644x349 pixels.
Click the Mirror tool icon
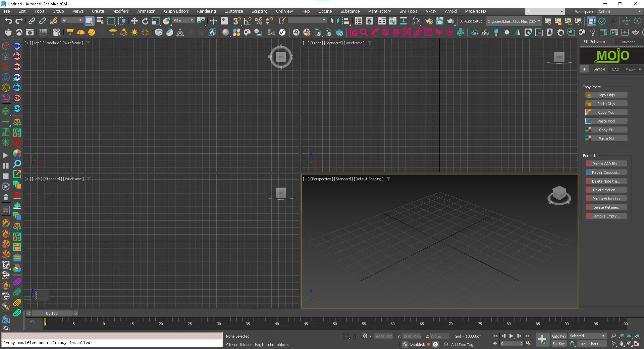[x=335, y=21]
